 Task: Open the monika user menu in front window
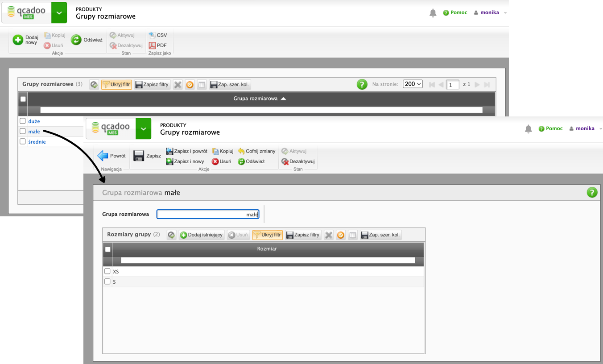pos(585,128)
